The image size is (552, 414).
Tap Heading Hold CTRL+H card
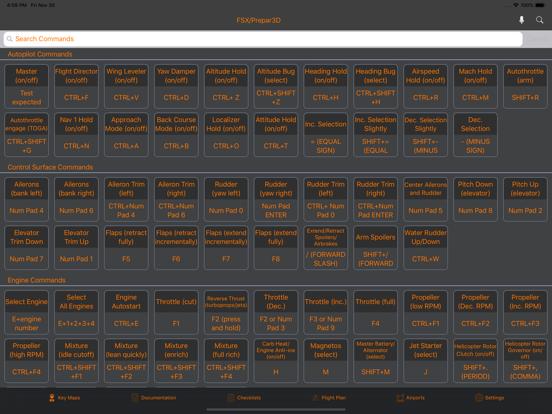[326, 86]
